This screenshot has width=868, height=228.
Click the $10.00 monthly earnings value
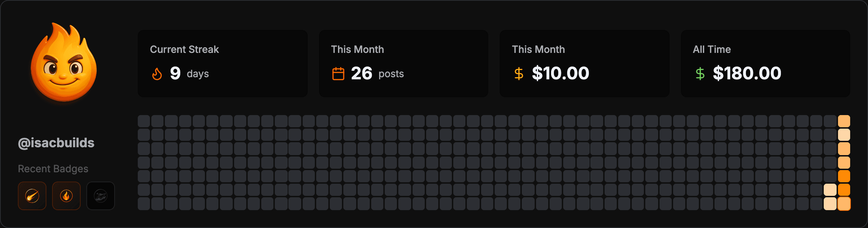pyautogui.click(x=560, y=73)
